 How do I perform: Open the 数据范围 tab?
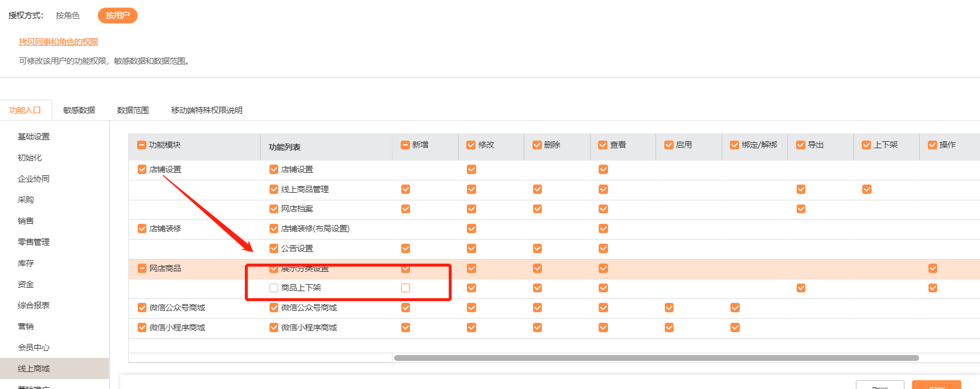133,110
